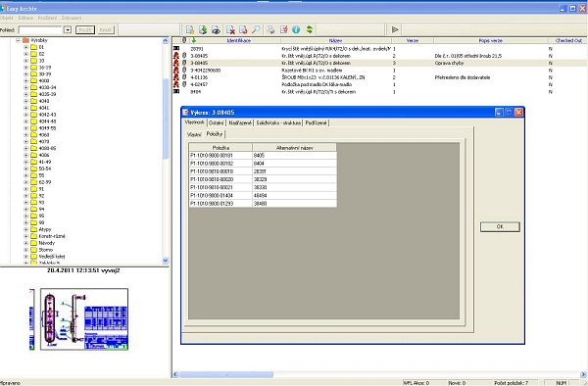Click the black icon of row 8404
The image size is (588, 386).
pos(176,91)
